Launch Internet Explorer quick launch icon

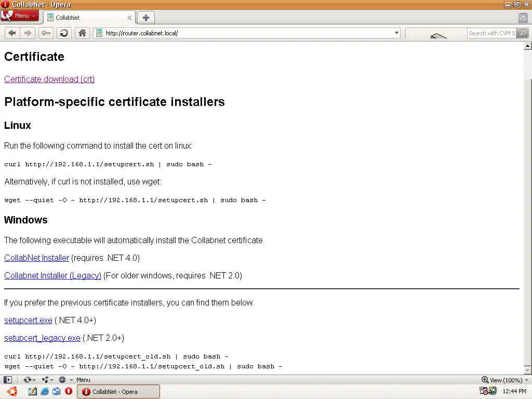pyautogui.click(x=45, y=392)
